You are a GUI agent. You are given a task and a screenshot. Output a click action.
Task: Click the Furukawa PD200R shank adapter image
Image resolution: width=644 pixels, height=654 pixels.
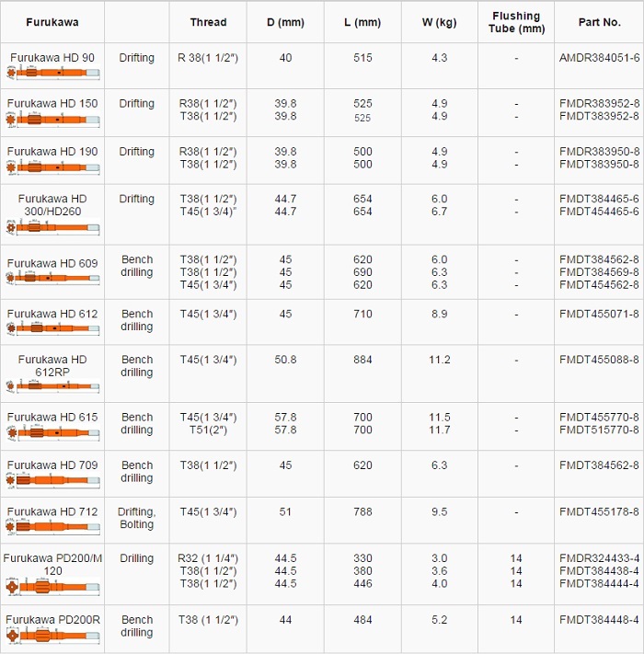click(53, 636)
